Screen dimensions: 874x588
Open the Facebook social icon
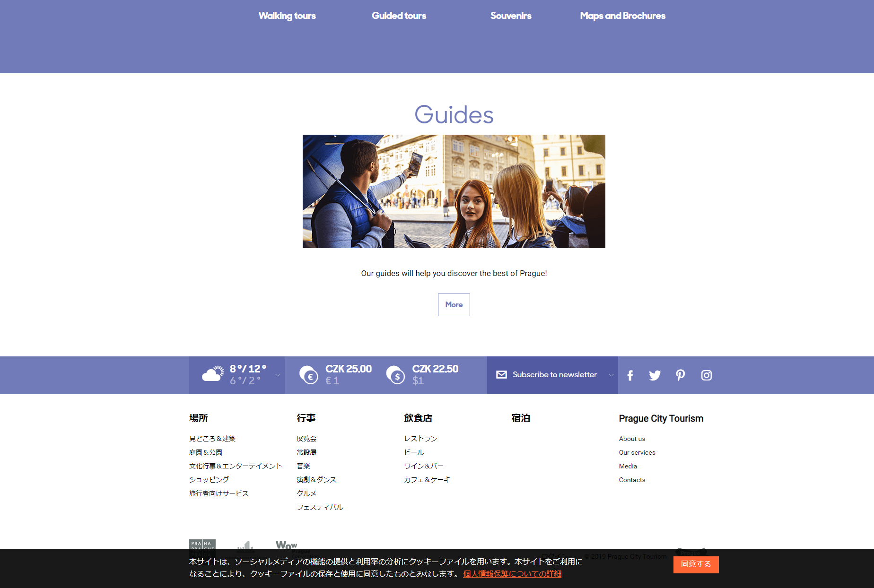(630, 375)
